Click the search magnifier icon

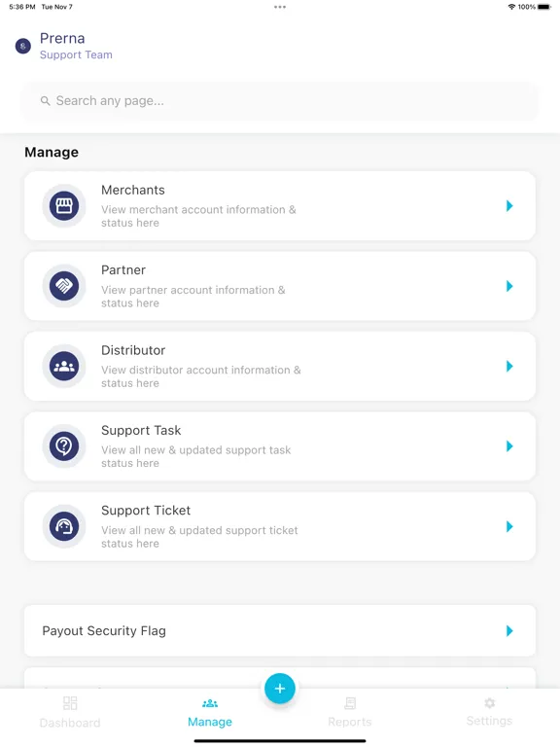pyautogui.click(x=46, y=101)
